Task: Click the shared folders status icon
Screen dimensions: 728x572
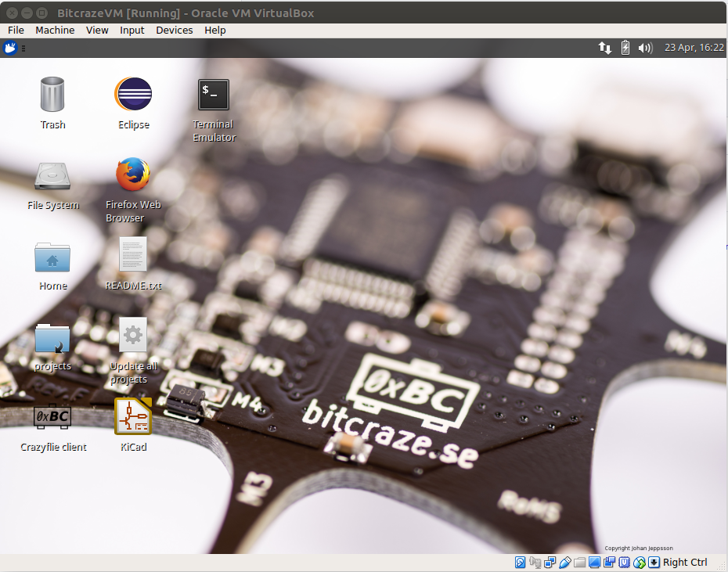Action: pos(579,563)
